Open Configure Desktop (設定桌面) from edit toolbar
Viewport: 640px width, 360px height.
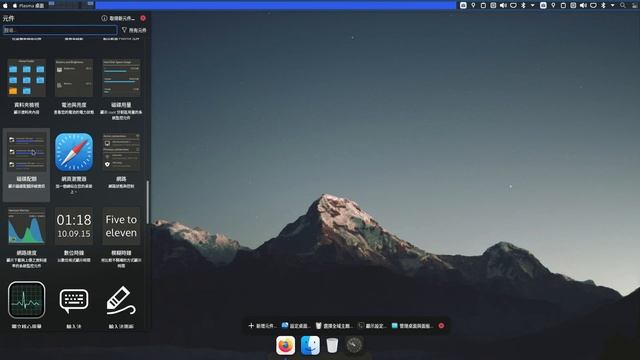click(x=296, y=326)
